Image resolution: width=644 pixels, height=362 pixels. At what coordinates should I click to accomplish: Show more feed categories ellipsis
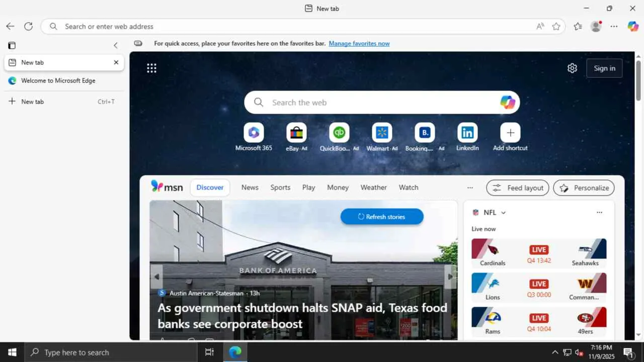pos(470,188)
